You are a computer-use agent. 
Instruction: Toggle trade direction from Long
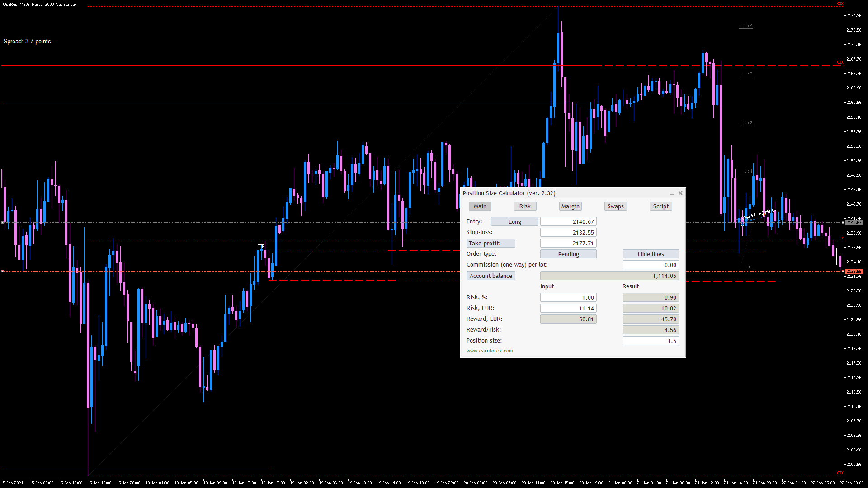tap(514, 221)
